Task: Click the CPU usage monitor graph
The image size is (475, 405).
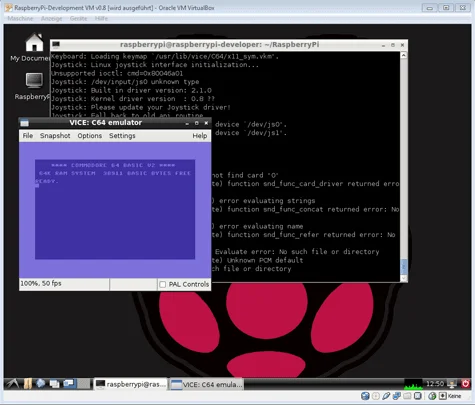Action: tap(413, 384)
